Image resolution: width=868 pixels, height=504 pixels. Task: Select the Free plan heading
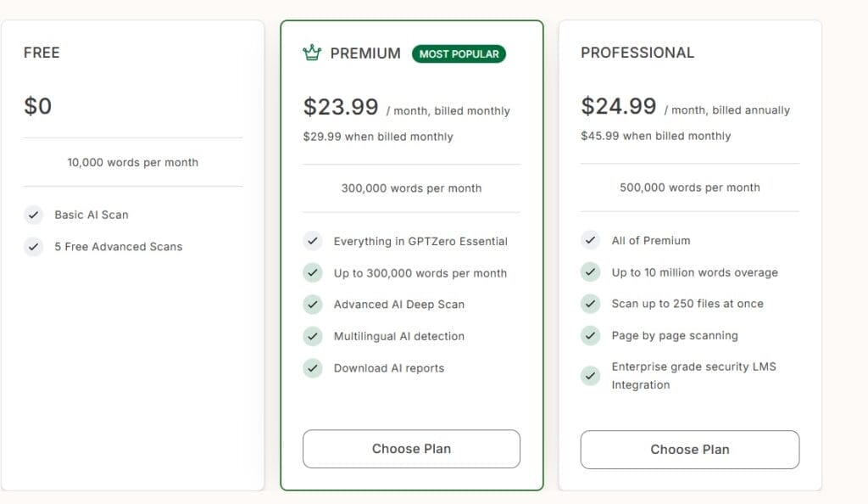pos(42,53)
